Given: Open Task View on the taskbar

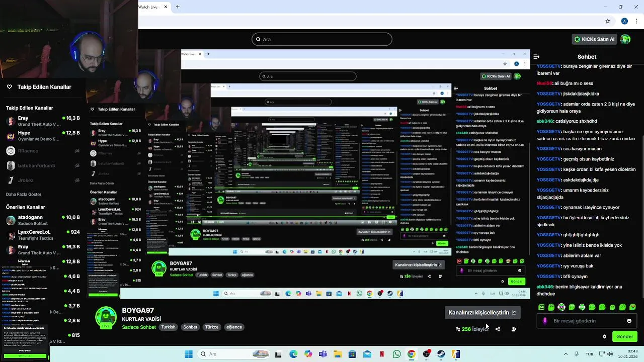Looking at the screenshot, I should click(x=278, y=354).
